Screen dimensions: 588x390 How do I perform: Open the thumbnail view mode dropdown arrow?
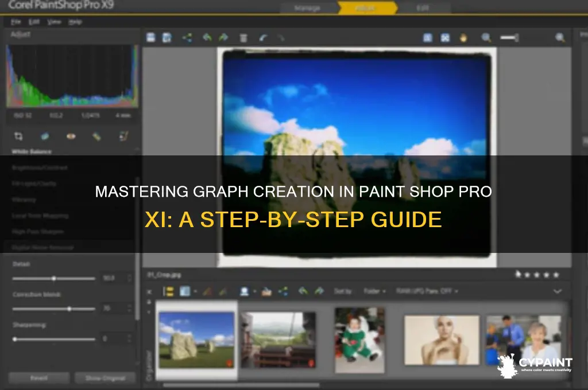[195, 291]
